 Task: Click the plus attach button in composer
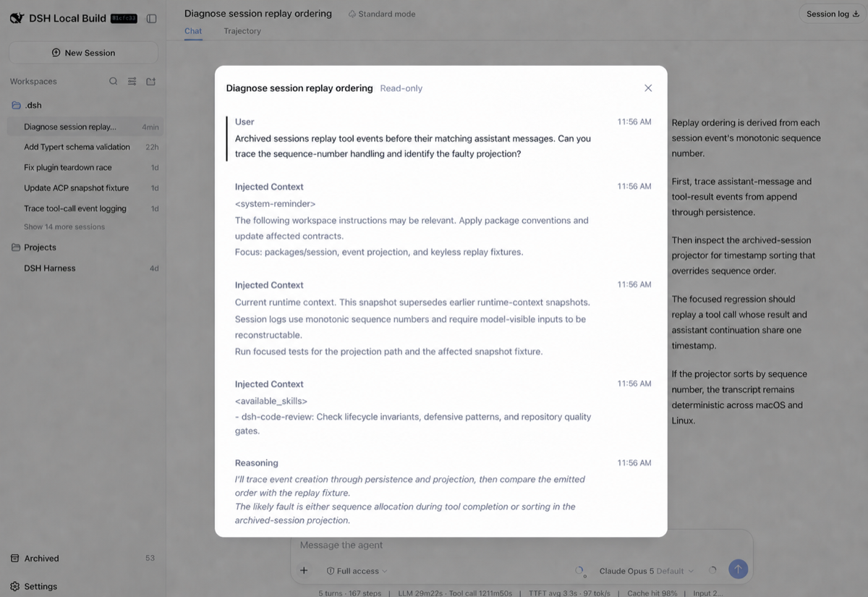tap(304, 570)
